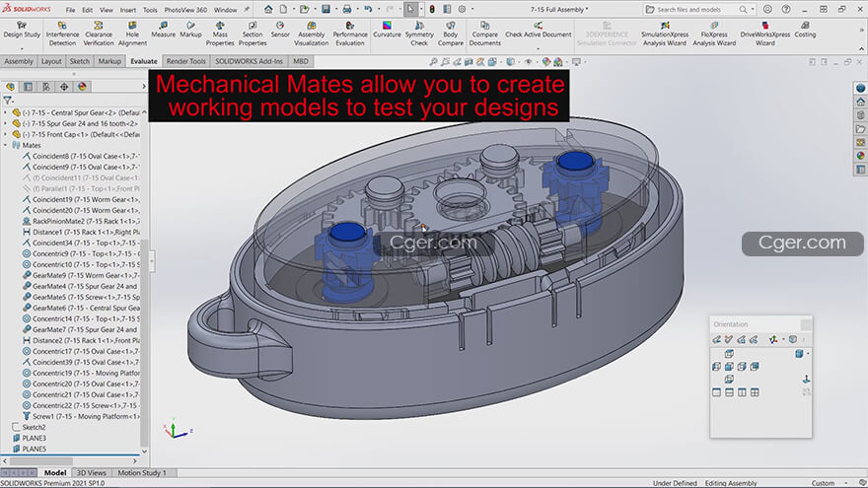Viewport: 868px width, 488px height.
Task: Toggle the Hide/Show Items eye icon
Action: [x=529, y=62]
